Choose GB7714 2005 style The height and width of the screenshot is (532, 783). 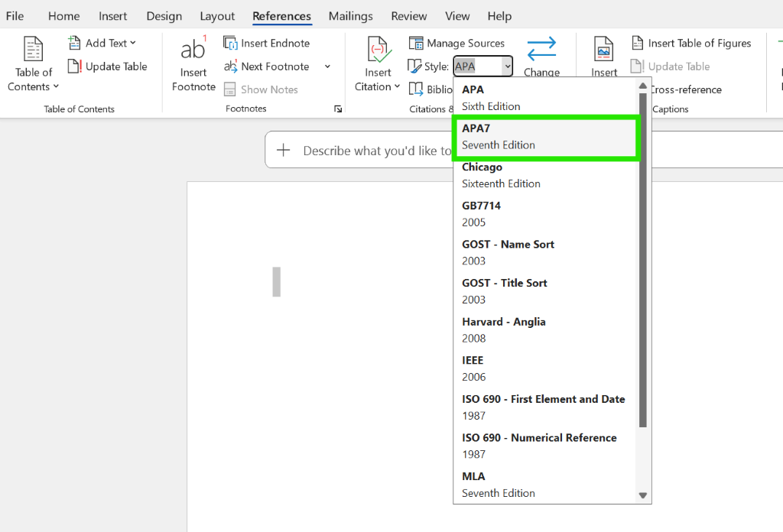point(546,214)
